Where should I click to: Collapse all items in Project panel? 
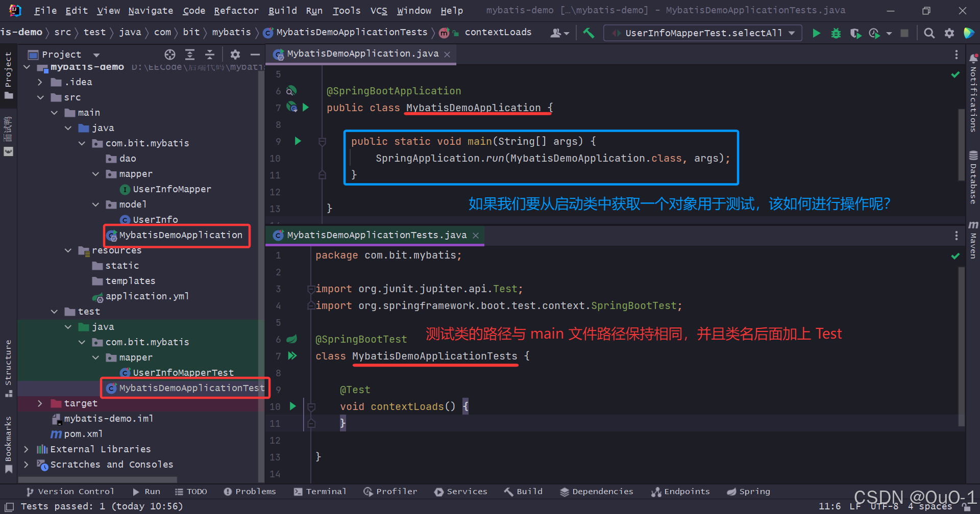pyautogui.click(x=210, y=55)
